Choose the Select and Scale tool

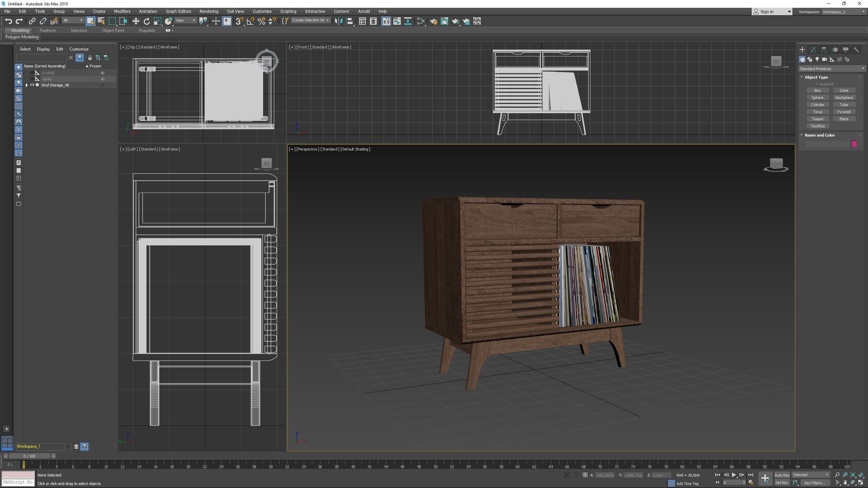(157, 21)
